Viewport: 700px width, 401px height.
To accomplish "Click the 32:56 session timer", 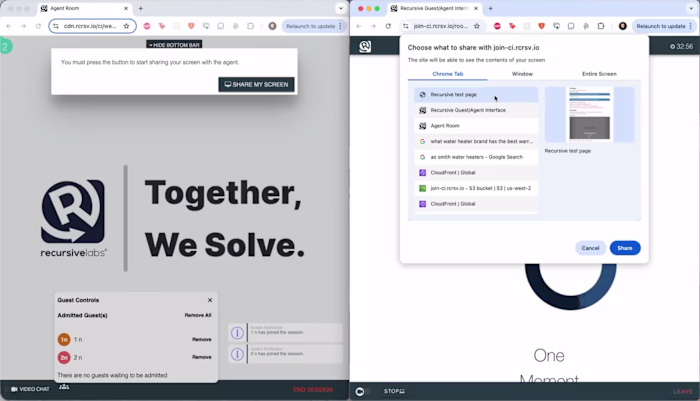I will pyautogui.click(x=681, y=46).
